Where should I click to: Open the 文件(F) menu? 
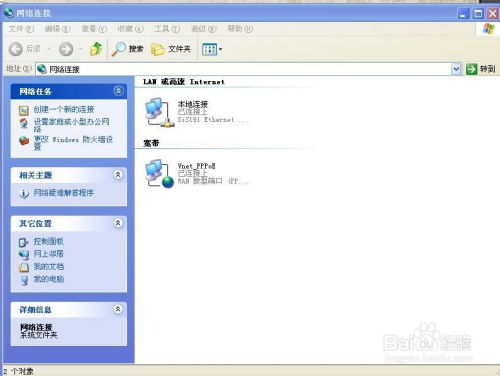21,29
